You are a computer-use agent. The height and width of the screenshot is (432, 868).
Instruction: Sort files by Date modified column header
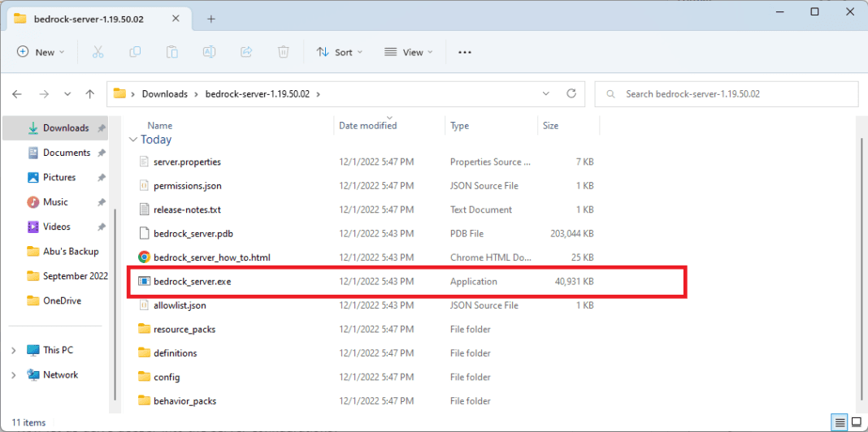tap(368, 126)
